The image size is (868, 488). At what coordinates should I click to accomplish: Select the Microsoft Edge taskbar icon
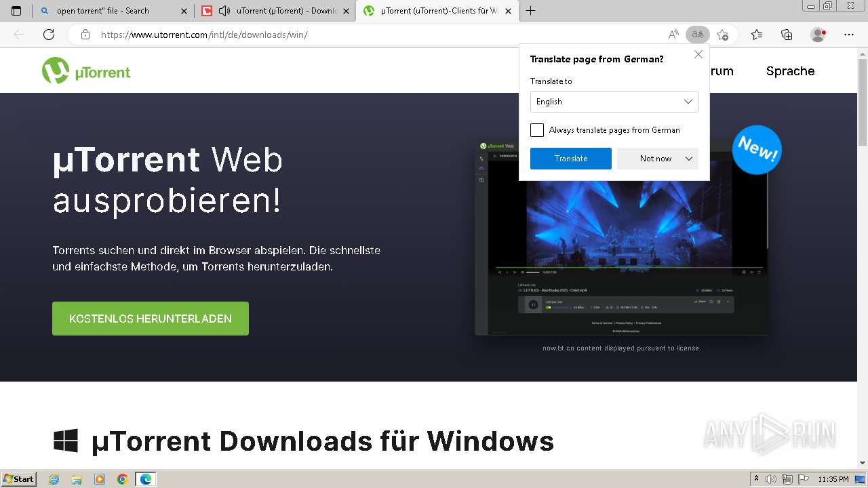click(145, 479)
